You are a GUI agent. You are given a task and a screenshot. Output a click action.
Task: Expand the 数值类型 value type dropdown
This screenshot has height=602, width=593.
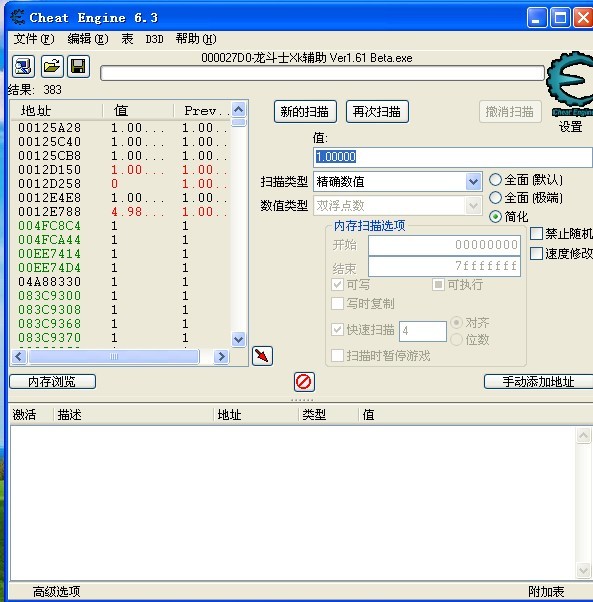(474, 206)
